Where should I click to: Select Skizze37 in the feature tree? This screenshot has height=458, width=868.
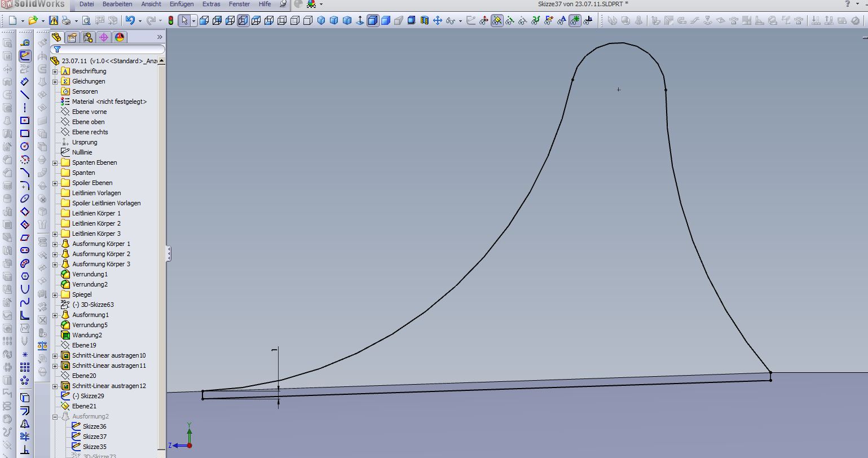click(94, 437)
